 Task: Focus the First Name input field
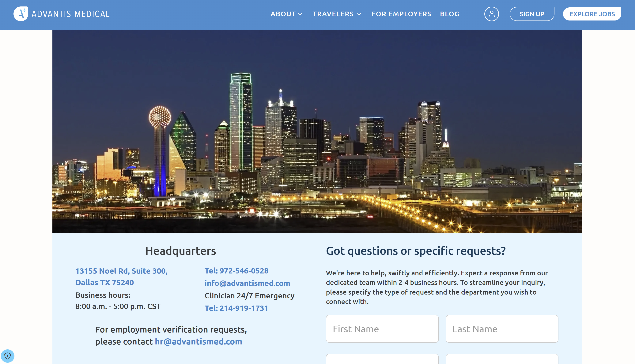point(382,329)
